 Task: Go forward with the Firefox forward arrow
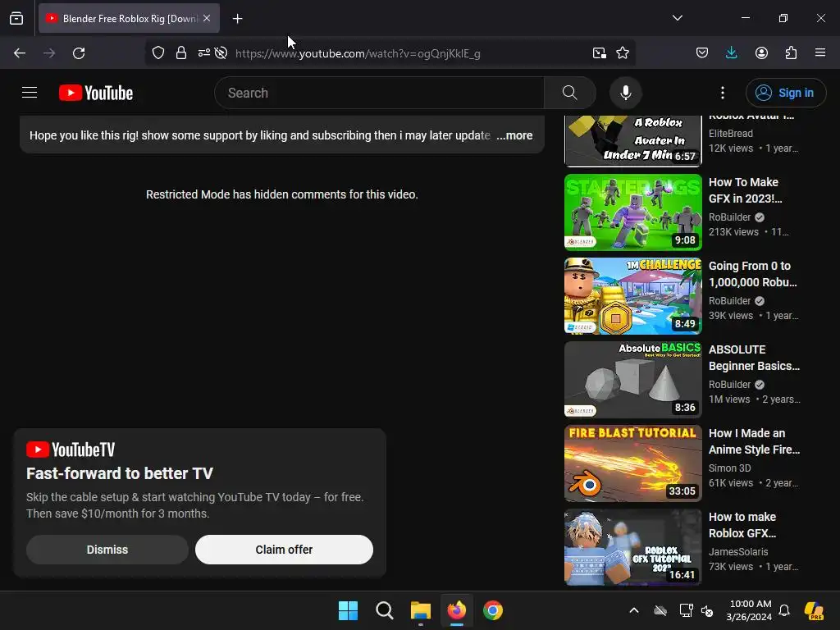pyautogui.click(x=49, y=53)
